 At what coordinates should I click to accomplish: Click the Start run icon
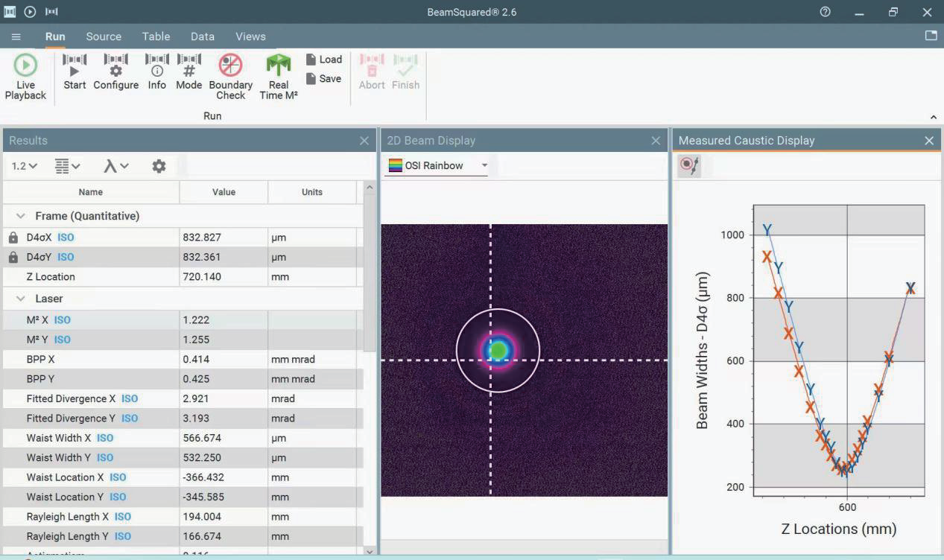pyautogui.click(x=75, y=72)
